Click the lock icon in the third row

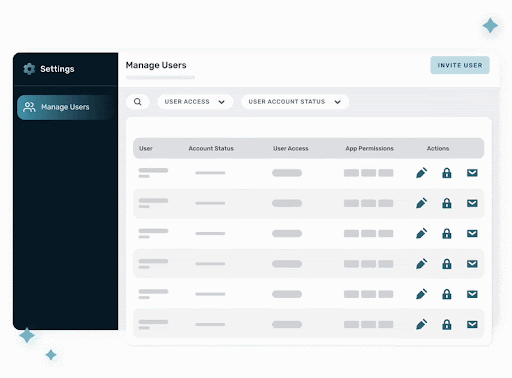click(447, 233)
